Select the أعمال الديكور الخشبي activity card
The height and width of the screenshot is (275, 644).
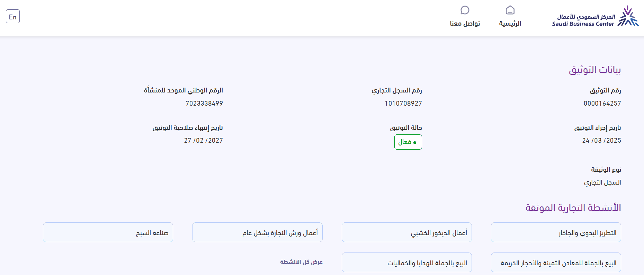[406, 232]
